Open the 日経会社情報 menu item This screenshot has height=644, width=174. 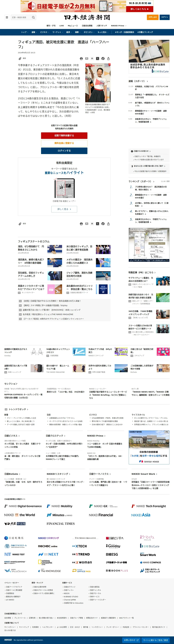point(87,26)
